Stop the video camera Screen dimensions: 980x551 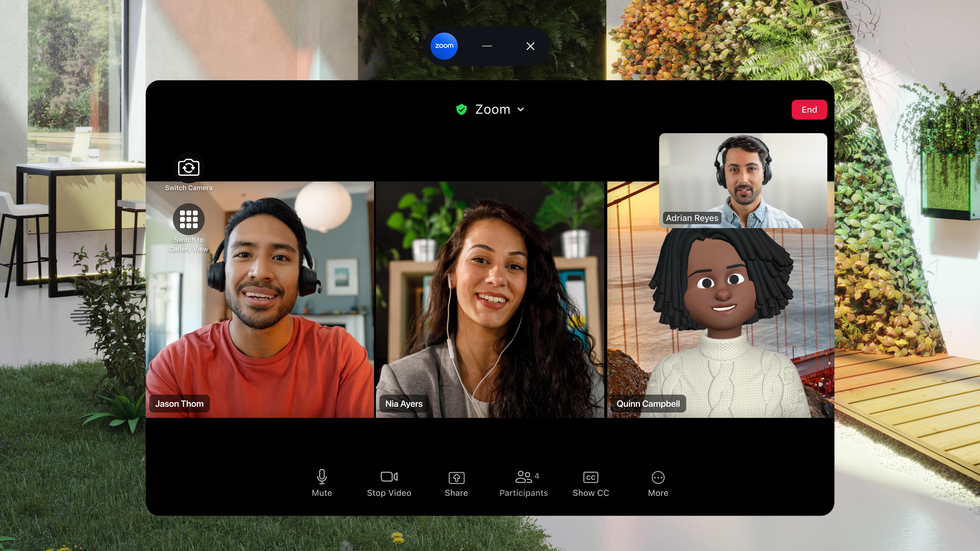click(x=389, y=482)
